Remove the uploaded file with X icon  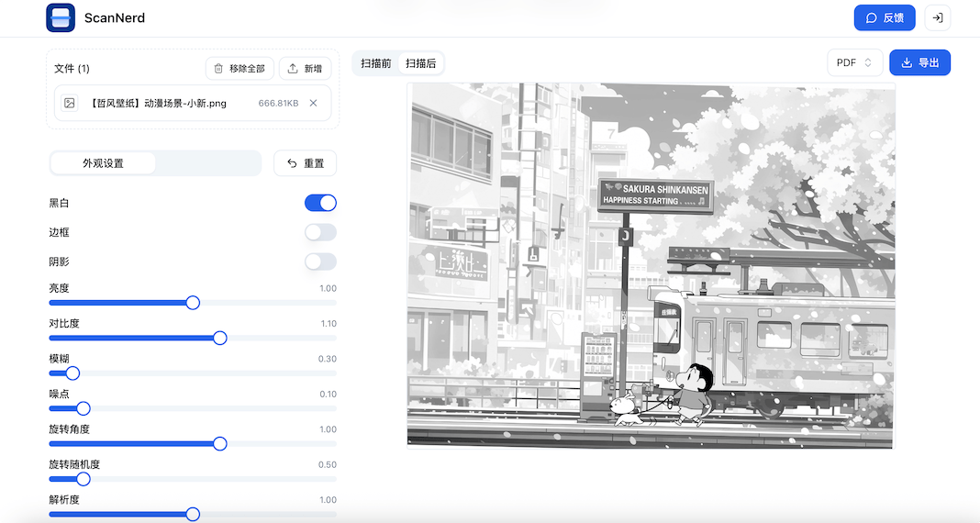pyautogui.click(x=313, y=103)
